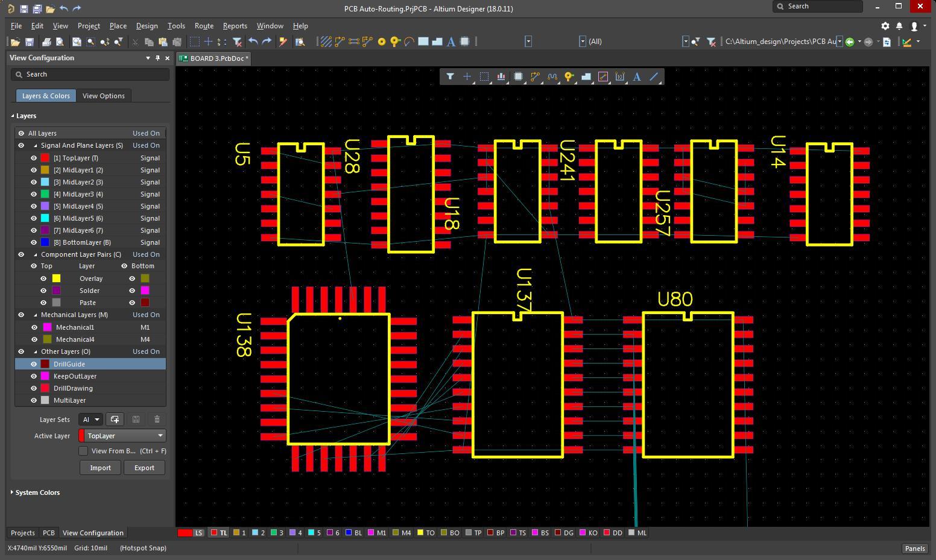Click the Print icon in the main toolbar
This screenshot has height=560, width=936.
click(x=46, y=42)
